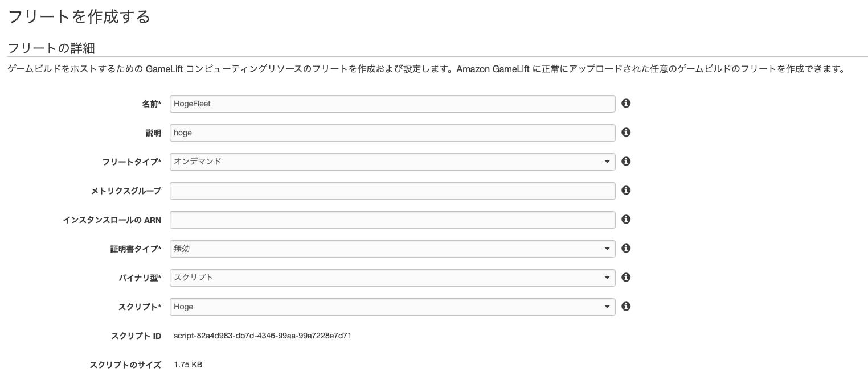Click the インスタンスロールの ARN input field
Viewport: 868px width, 376px height.
point(392,220)
